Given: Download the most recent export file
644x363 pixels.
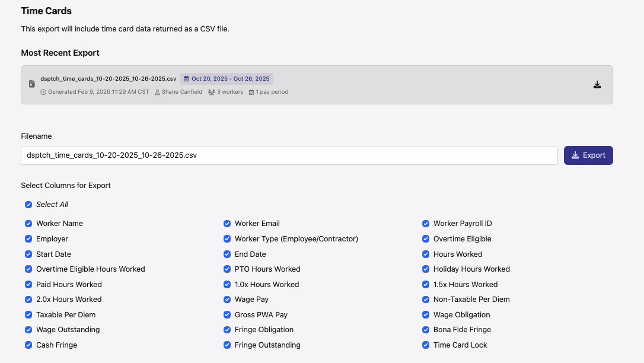Looking at the screenshot, I should click(x=597, y=85).
